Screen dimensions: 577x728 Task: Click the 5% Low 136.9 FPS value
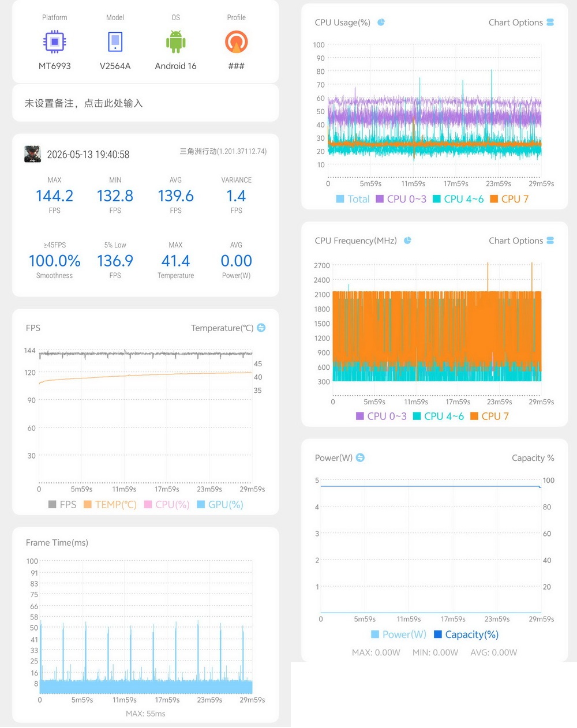point(115,261)
